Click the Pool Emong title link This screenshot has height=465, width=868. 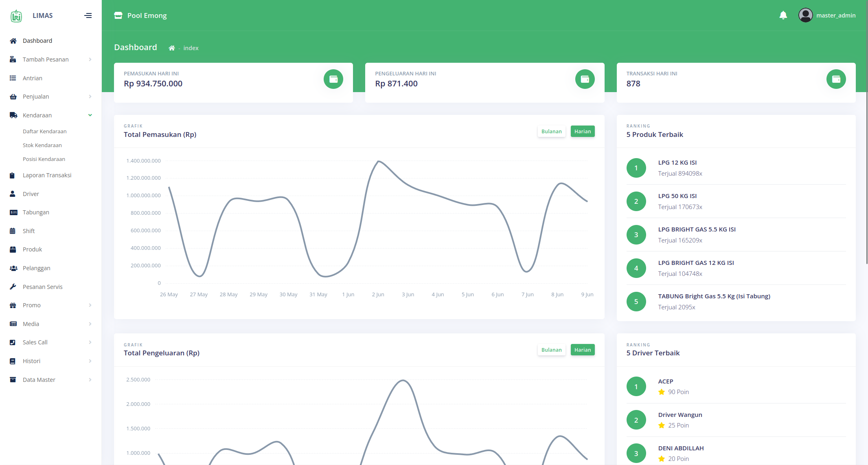147,15
